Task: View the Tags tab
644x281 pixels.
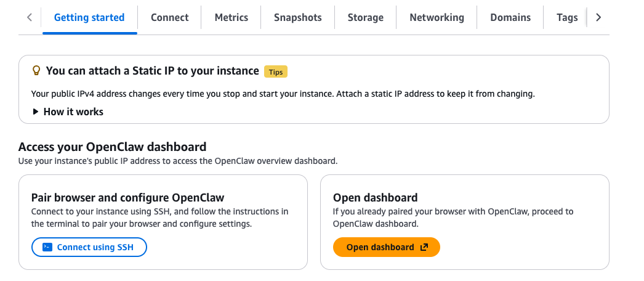Action: point(567,17)
